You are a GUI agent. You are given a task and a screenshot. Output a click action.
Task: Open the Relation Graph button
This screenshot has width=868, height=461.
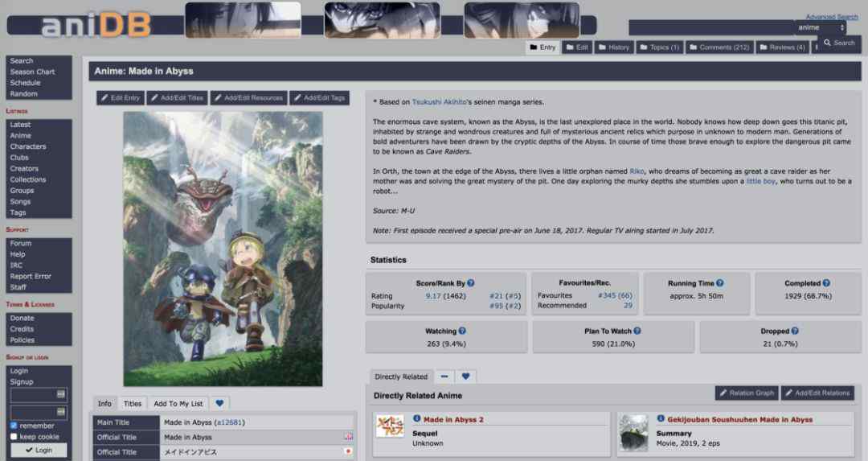point(747,393)
